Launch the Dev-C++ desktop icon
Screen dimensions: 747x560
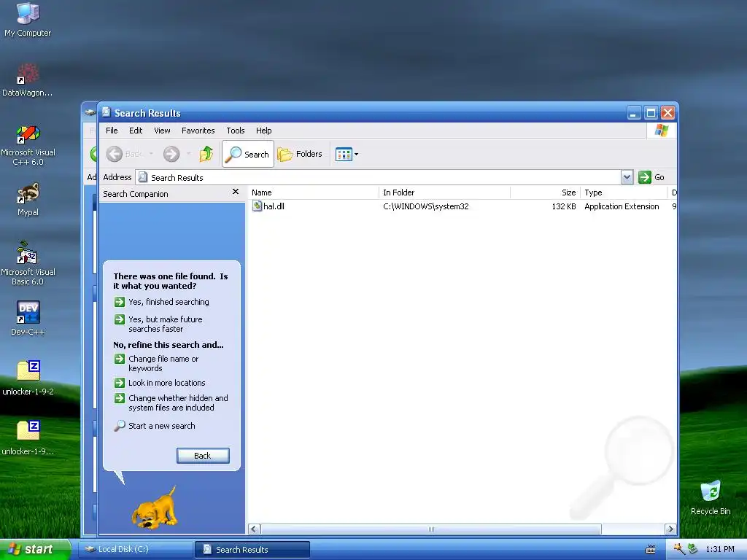pyautogui.click(x=28, y=318)
